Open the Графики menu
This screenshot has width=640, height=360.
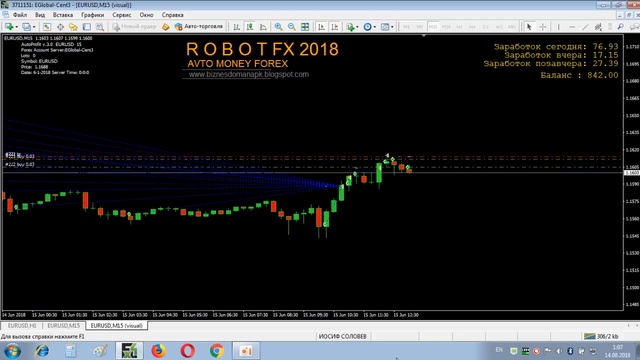pos(93,15)
